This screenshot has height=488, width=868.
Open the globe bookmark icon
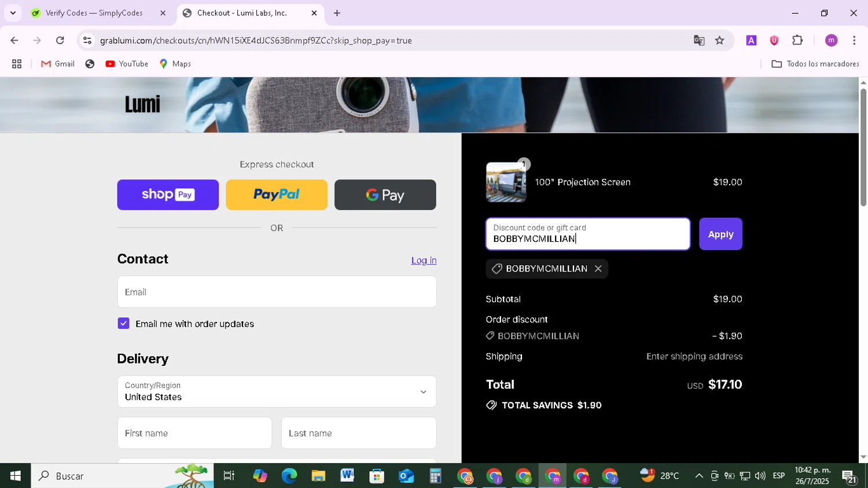point(90,64)
